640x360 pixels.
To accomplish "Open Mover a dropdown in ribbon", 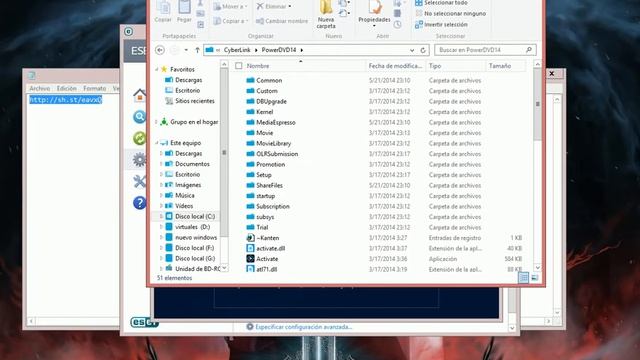I will point(231,7).
